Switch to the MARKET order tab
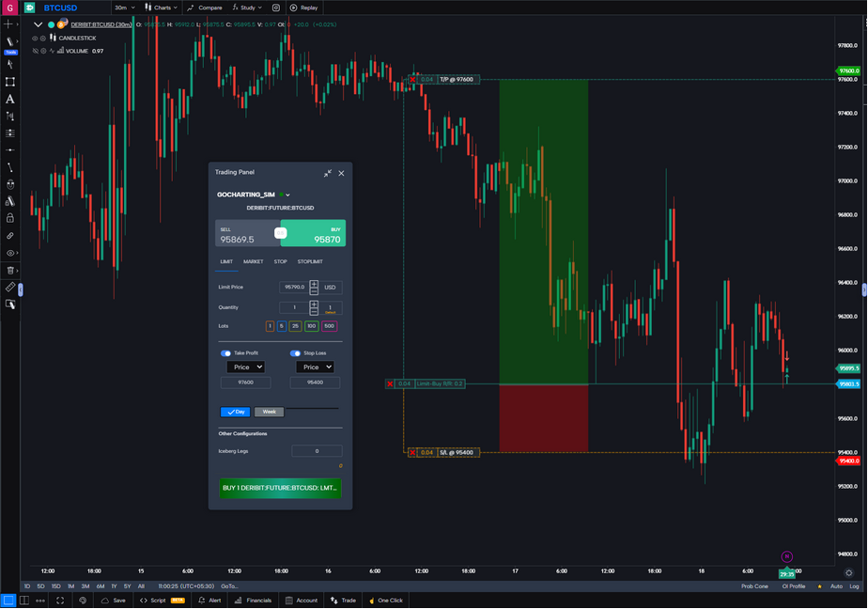This screenshot has width=868, height=609. pos(253,261)
